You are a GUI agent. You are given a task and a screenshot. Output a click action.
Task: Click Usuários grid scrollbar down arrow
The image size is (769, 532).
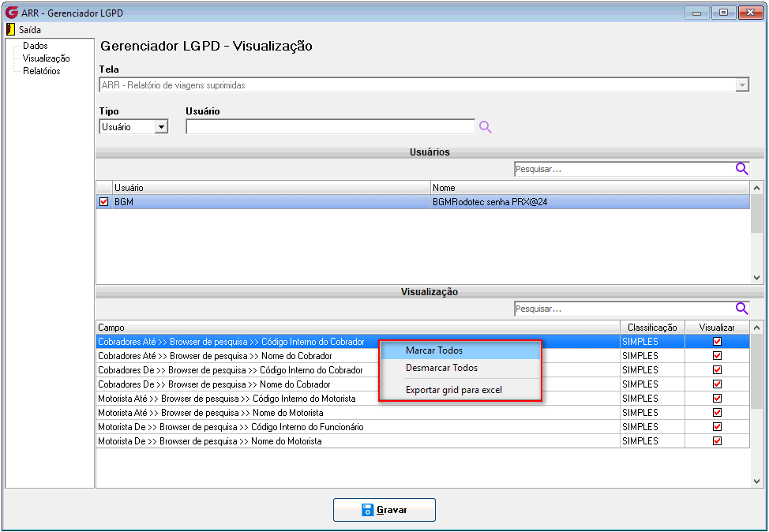[x=756, y=278]
